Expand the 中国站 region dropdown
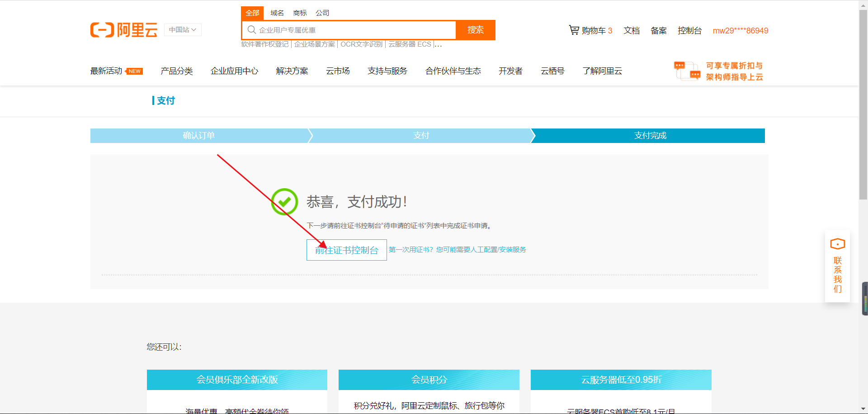 pyautogui.click(x=183, y=30)
